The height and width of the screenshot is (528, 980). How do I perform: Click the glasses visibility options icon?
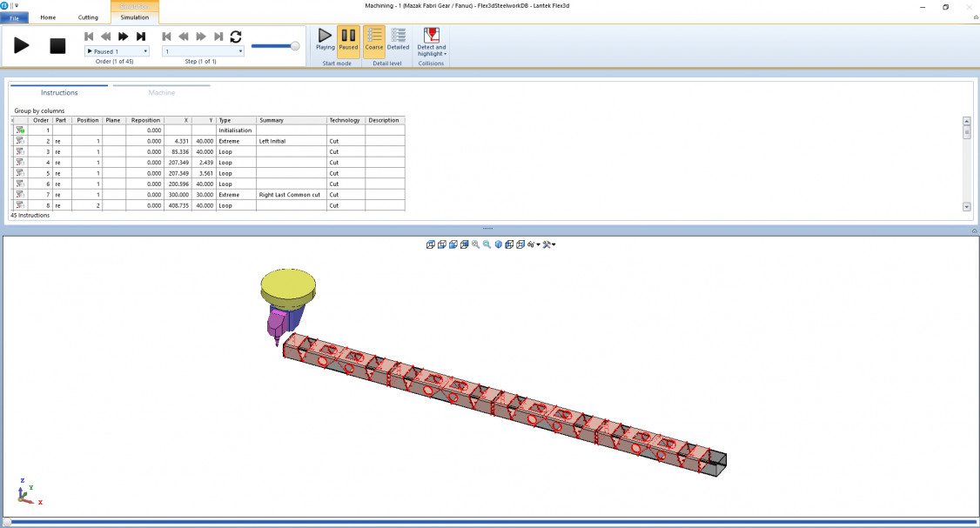[x=532, y=244]
